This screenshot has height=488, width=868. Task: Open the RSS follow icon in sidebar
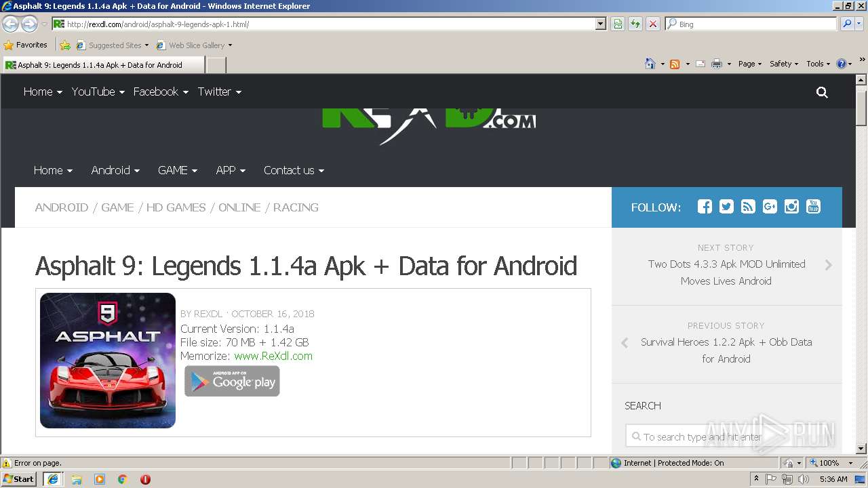click(x=748, y=207)
